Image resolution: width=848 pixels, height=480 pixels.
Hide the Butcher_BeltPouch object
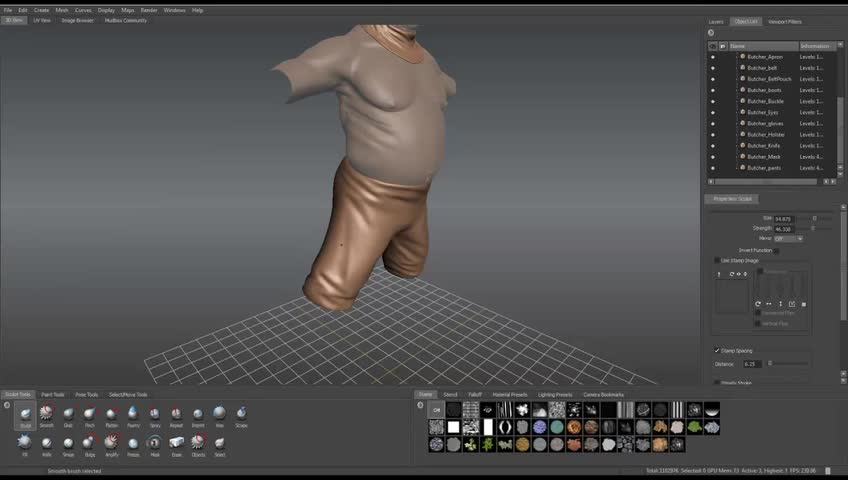(713, 79)
